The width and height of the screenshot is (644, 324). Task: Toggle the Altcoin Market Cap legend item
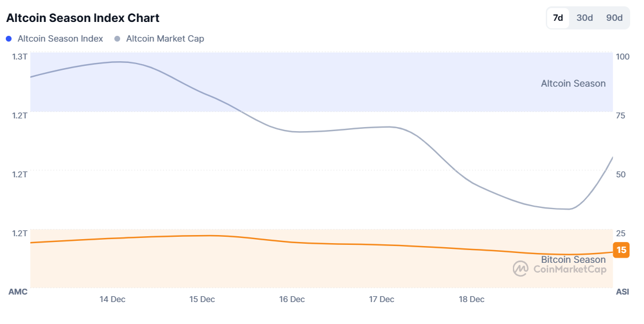pyautogui.click(x=165, y=39)
